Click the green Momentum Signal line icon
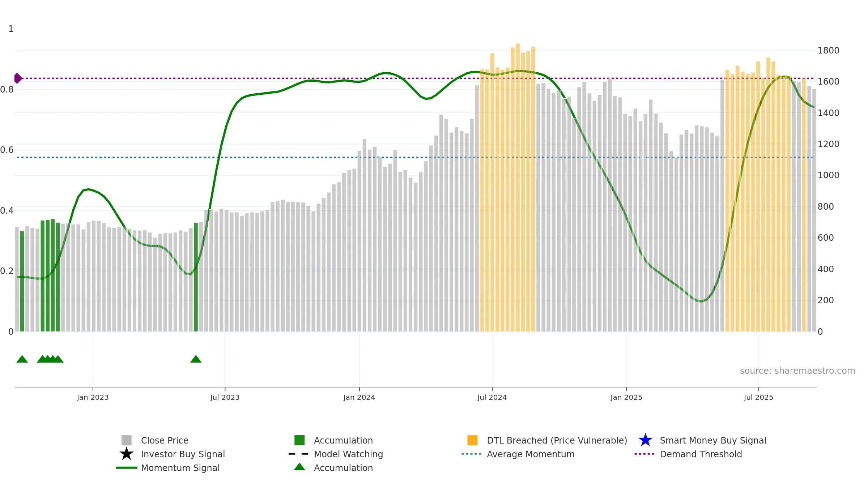This screenshot has height=488, width=868. tap(126, 468)
